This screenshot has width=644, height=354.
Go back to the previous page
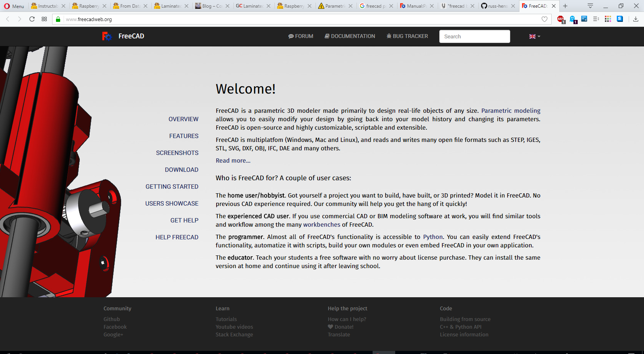(x=8, y=19)
